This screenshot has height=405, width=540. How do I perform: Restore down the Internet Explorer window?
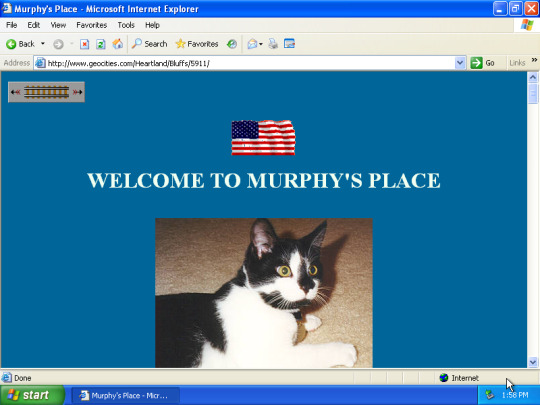coord(515,9)
